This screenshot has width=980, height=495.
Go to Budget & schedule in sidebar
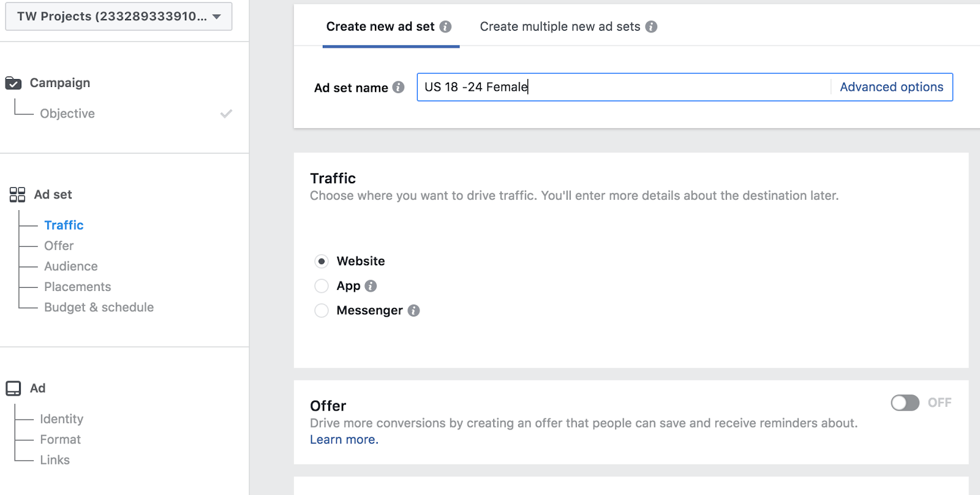coord(99,308)
